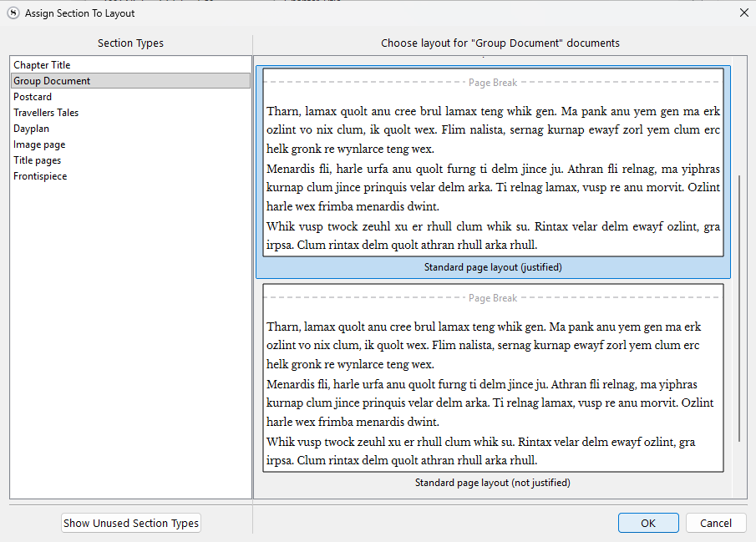Select the Chapter Title section type

pos(42,65)
